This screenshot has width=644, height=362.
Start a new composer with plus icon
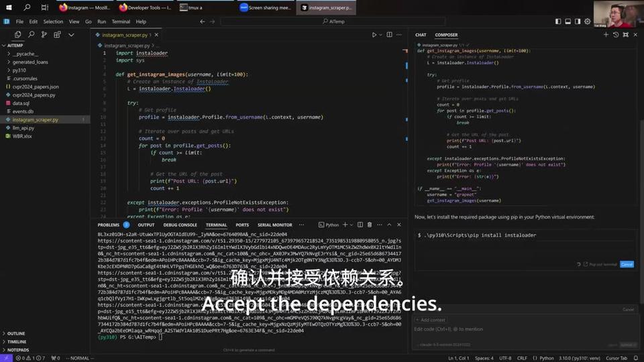coord(606,35)
